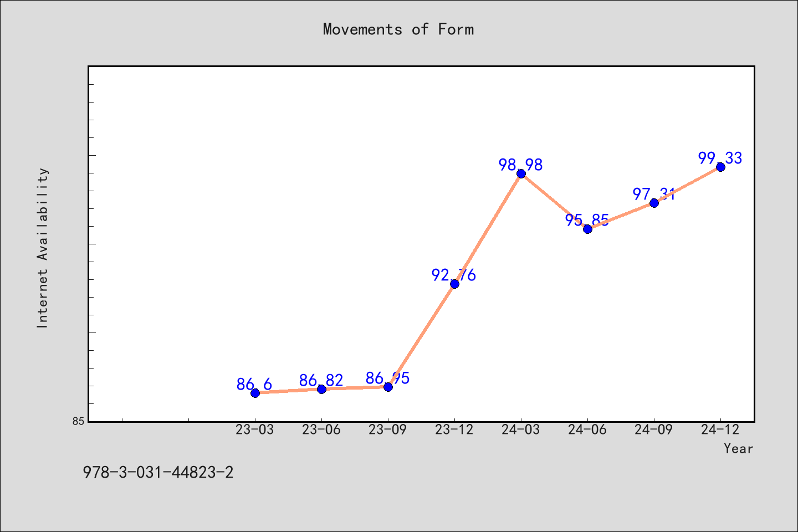Viewport: 798px width, 532px height.
Task: Click the 978-3-031-44823-2 footer text
Action: pyautogui.click(x=158, y=473)
